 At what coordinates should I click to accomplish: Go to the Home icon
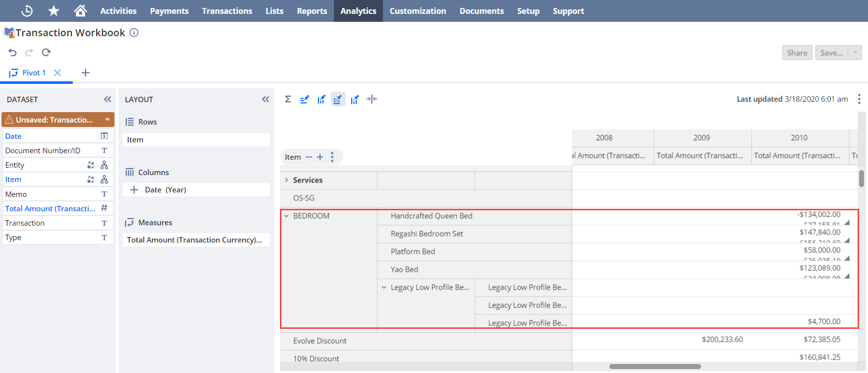pos(80,10)
